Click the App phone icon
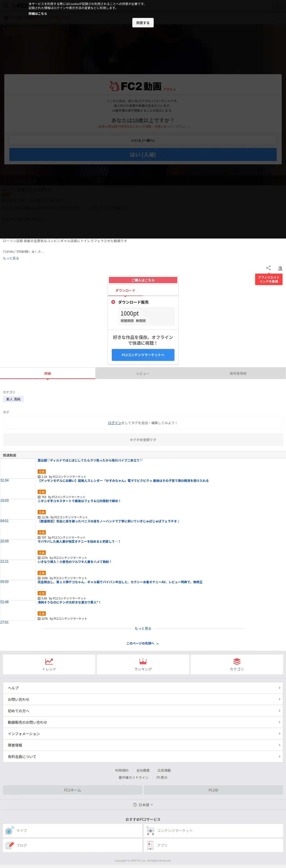The image size is (286, 868). tap(150, 845)
